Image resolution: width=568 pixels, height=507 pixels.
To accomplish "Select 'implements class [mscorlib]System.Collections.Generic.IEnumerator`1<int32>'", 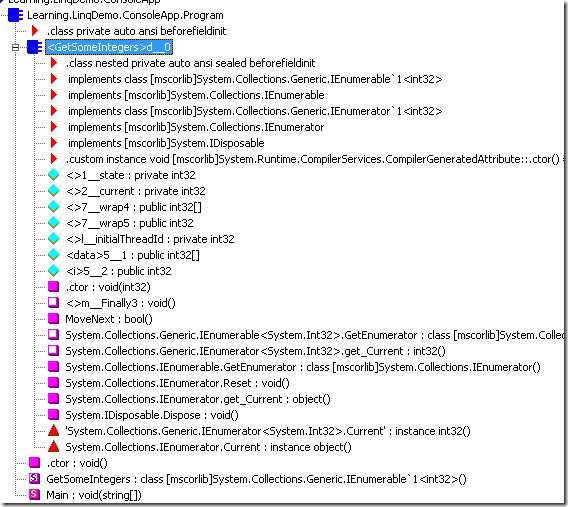I will click(255, 111).
